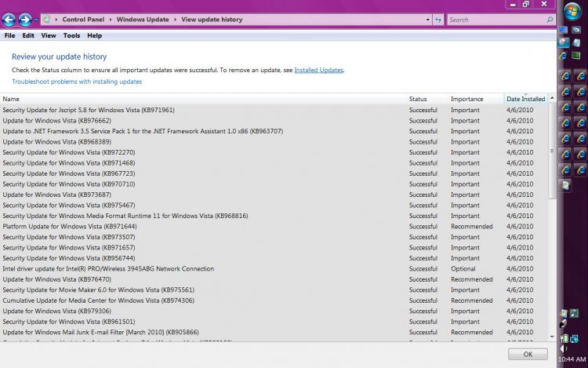Select the .NET Framework 3.5 Service Pack 1 (KB963707) row
This screenshot has height=368, width=588.
(274, 131)
